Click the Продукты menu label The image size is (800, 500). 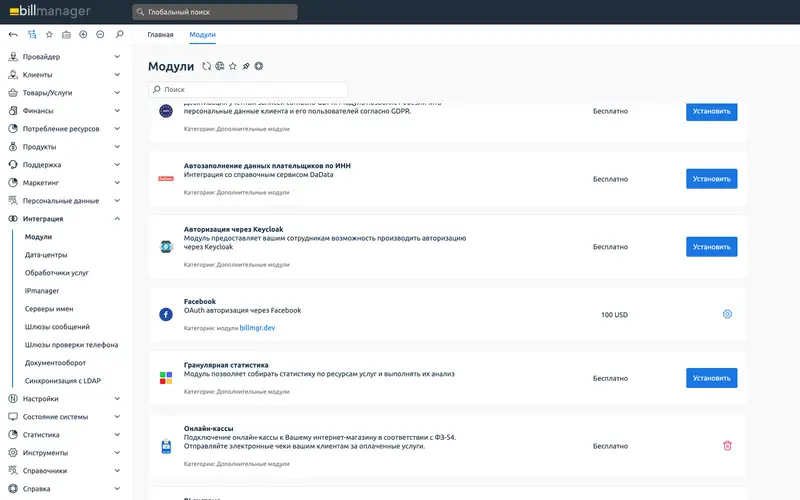(x=39, y=147)
